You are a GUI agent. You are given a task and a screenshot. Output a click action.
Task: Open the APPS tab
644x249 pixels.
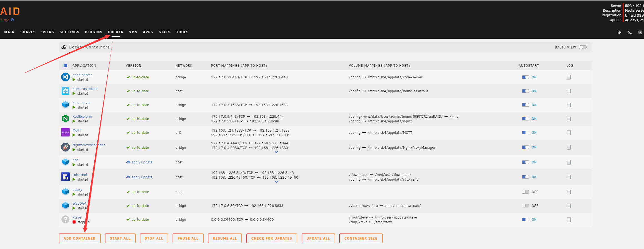coord(148,32)
